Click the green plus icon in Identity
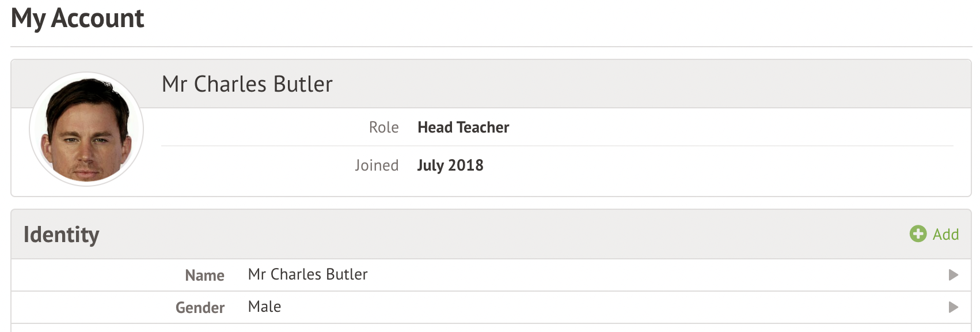Image resolution: width=980 pixels, height=332 pixels. pos(918,233)
